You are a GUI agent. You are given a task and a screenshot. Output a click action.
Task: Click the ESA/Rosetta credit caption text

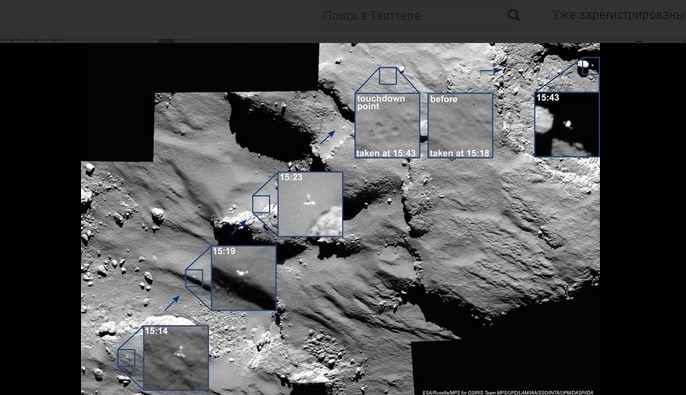coord(508,392)
